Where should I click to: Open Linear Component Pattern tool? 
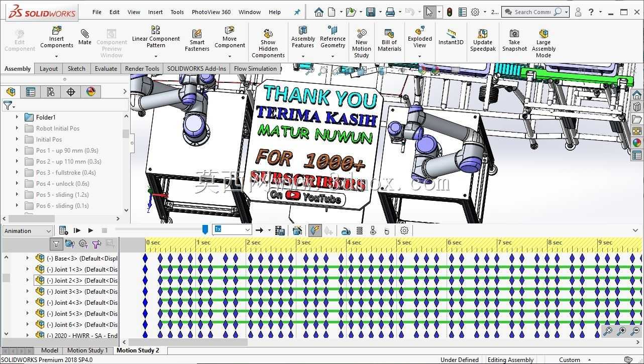click(156, 38)
